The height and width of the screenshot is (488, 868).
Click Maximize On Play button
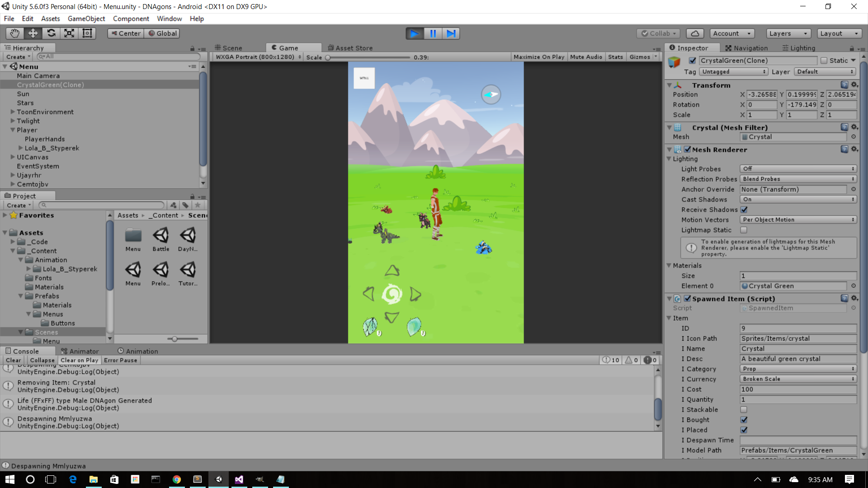(x=539, y=57)
